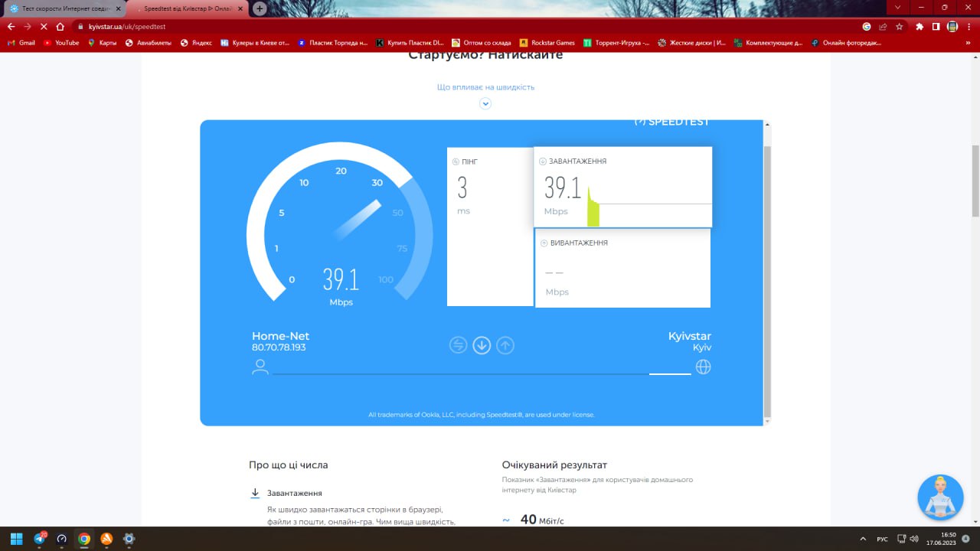Click the page vertical scrollbar thumb
980x551 pixels.
[x=975, y=181]
